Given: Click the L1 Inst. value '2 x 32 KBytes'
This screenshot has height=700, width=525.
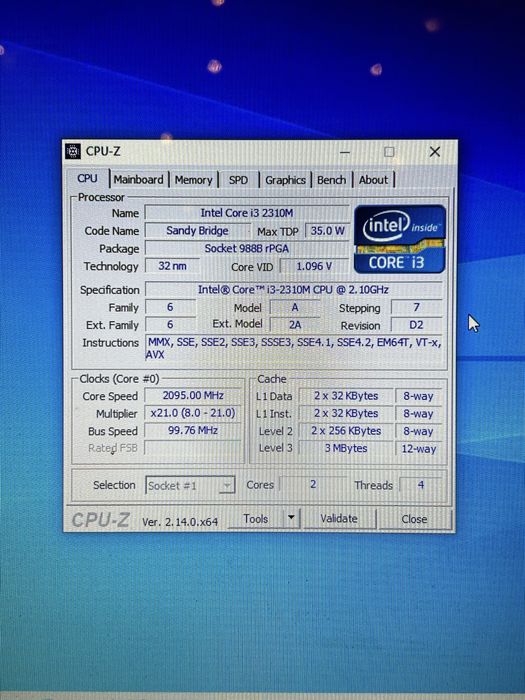Looking at the screenshot, I should [x=346, y=413].
